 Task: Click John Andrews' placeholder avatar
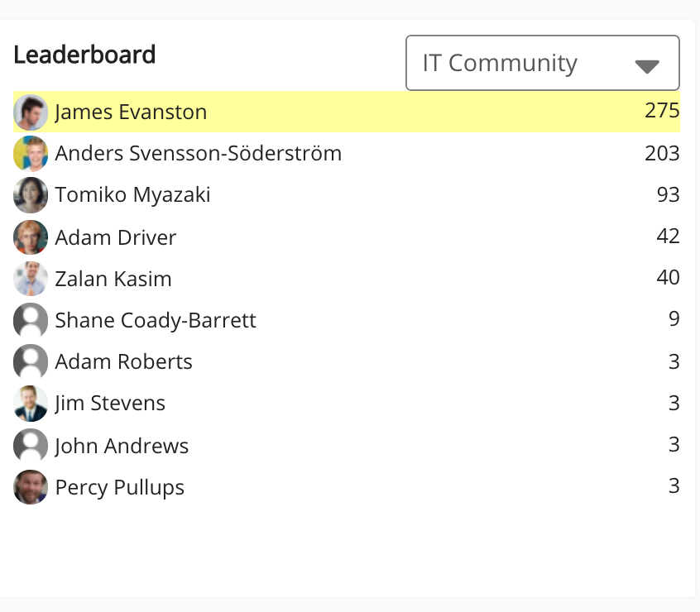coord(31,446)
